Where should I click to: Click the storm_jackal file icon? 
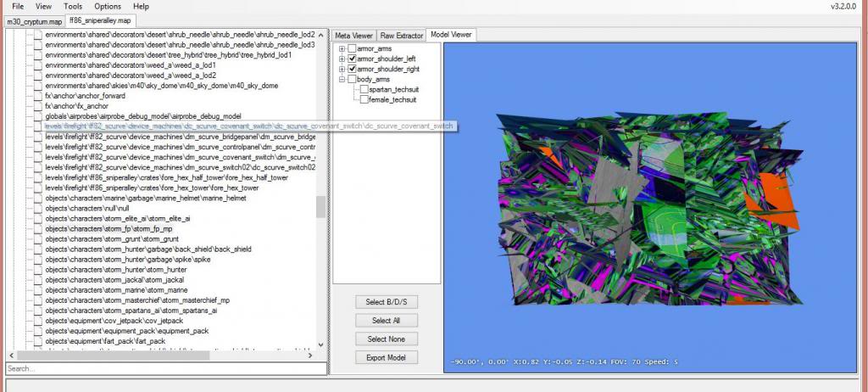[38, 280]
